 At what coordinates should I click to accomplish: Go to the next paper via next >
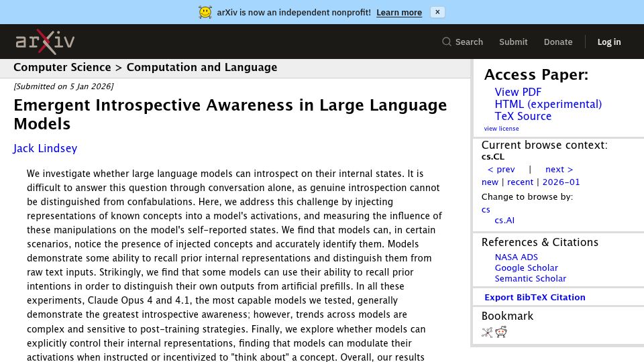point(559,170)
